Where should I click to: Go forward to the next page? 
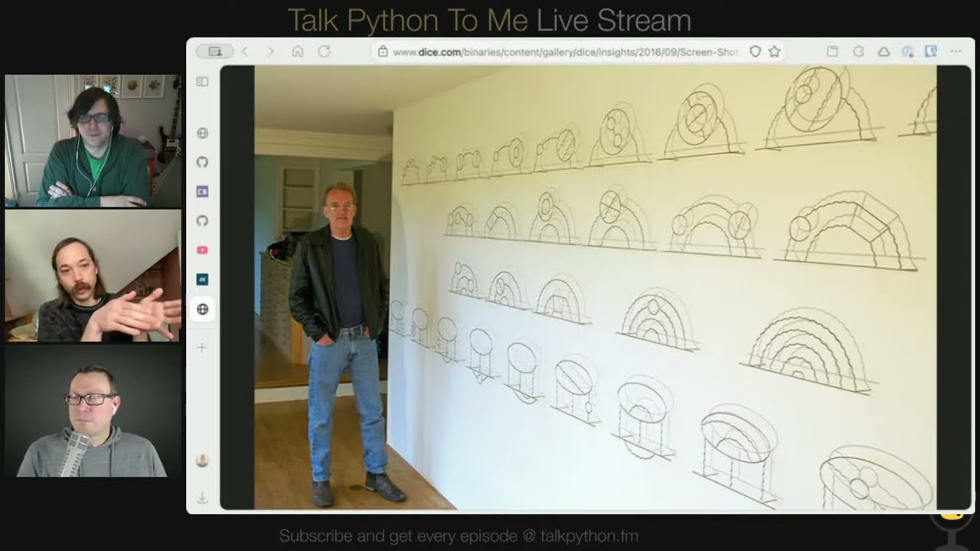(270, 51)
